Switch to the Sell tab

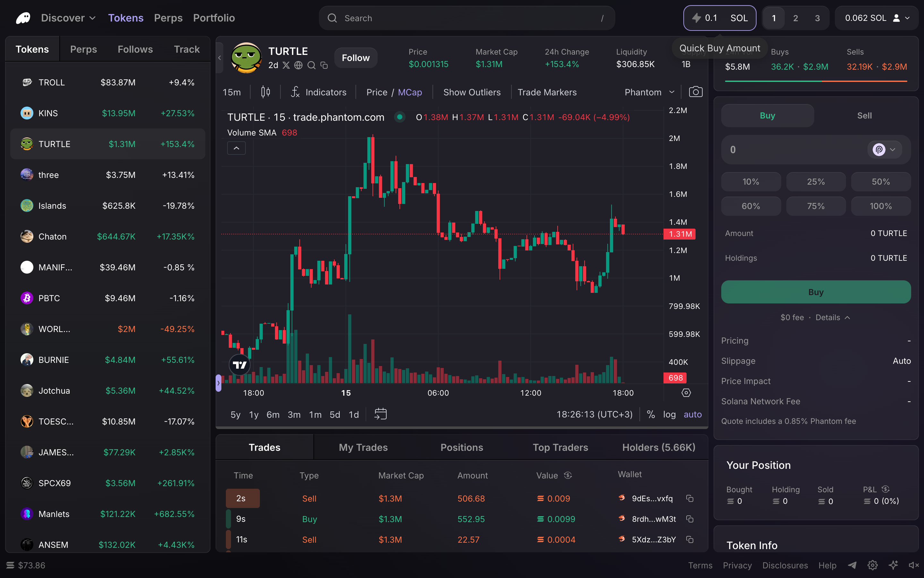tap(864, 116)
